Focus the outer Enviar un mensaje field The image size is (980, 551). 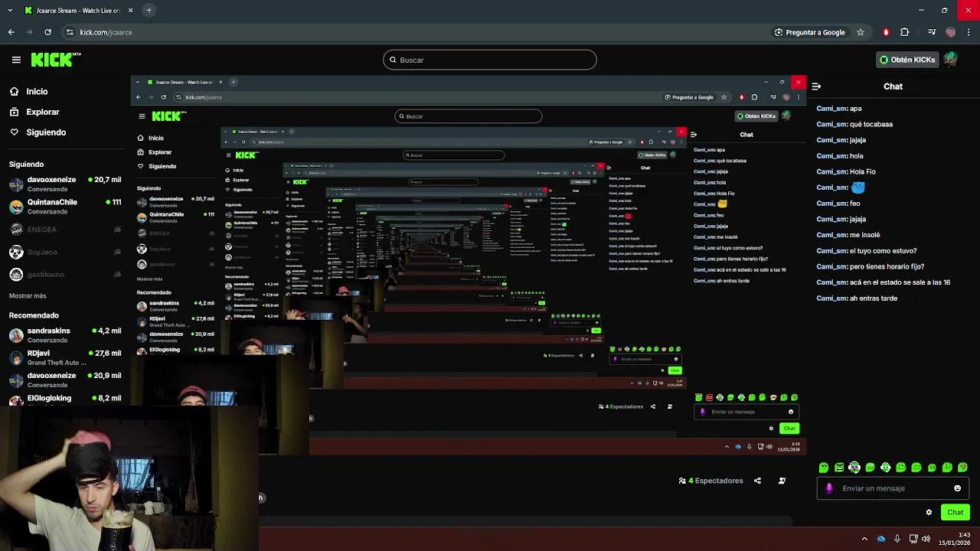(x=893, y=488)
